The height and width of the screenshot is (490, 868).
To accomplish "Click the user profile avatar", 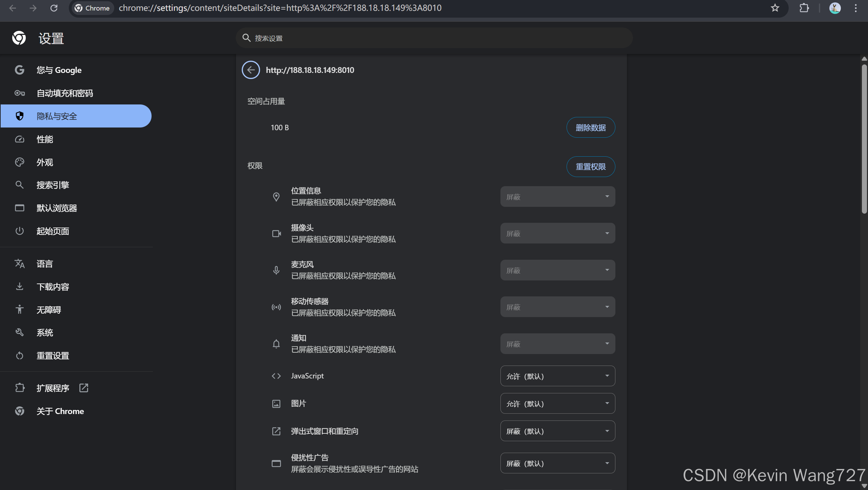I will [x=834, y=8].
